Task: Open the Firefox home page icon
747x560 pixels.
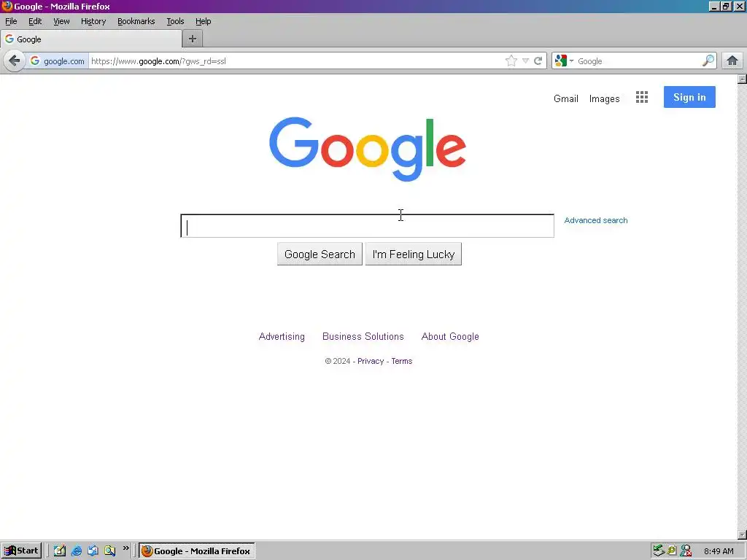Action: click(732, 61)
